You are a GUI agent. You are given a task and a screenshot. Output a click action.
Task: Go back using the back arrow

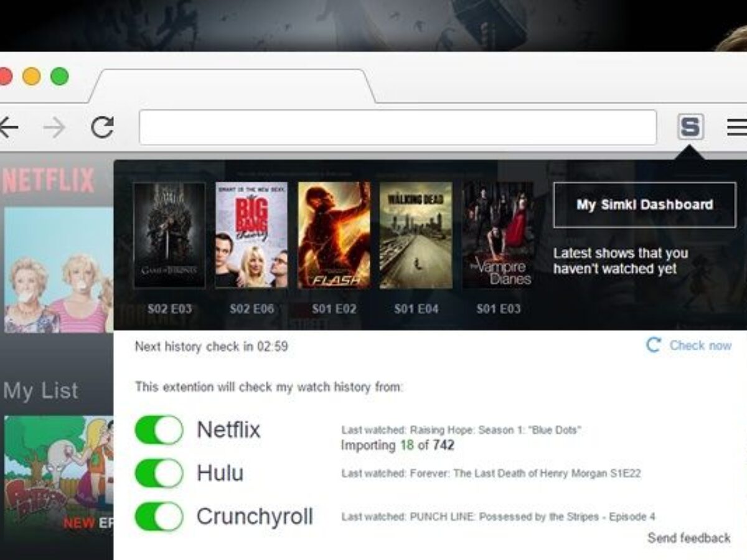click(x=7, y=128)
